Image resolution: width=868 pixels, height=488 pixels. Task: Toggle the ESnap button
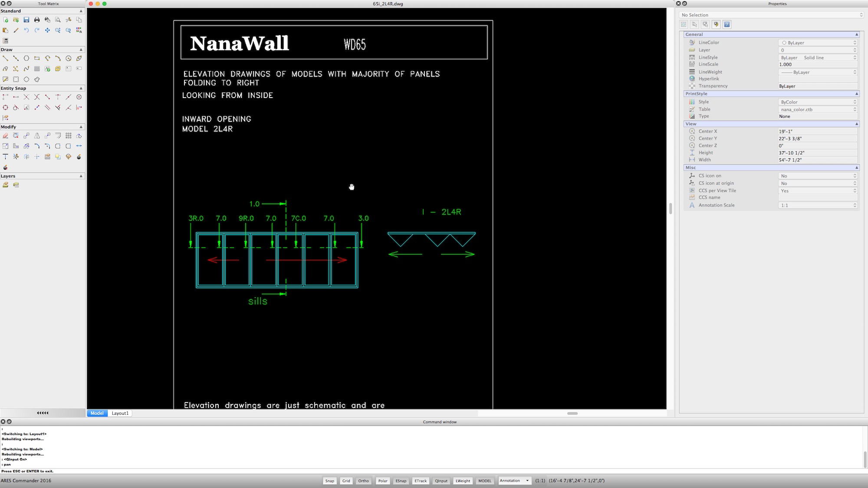click(x=401, y=481)
